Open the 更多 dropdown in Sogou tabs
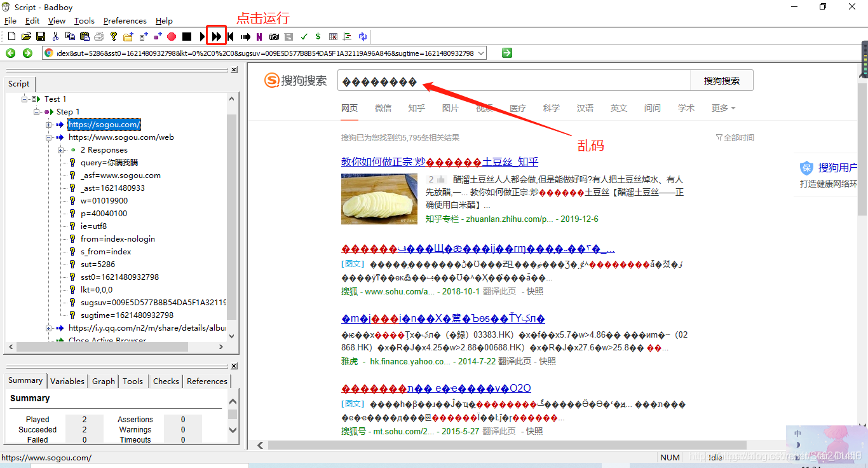The height and width of the screenshot is (468, 868). point(723,108)
